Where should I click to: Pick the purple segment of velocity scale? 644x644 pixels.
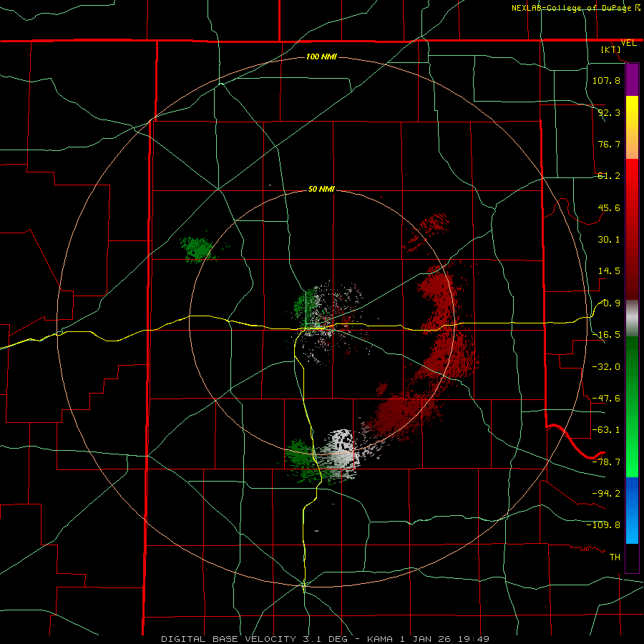click(x=632, y=79)
